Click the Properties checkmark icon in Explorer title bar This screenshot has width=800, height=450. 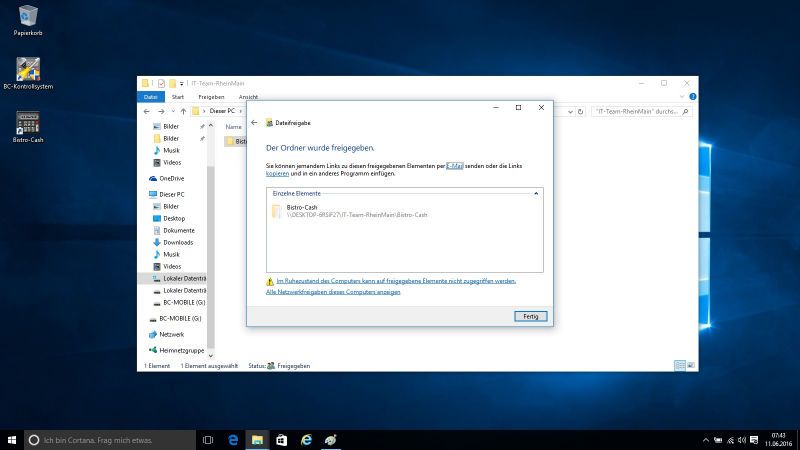click(x=161, y=83)
